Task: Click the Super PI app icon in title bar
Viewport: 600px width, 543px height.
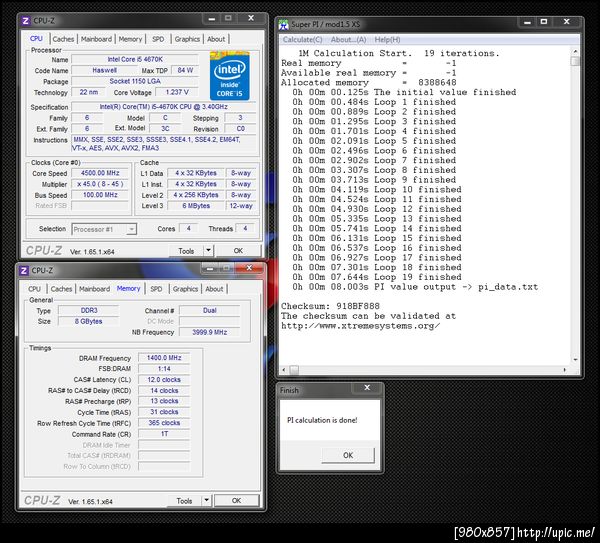Action: point(284,24)
